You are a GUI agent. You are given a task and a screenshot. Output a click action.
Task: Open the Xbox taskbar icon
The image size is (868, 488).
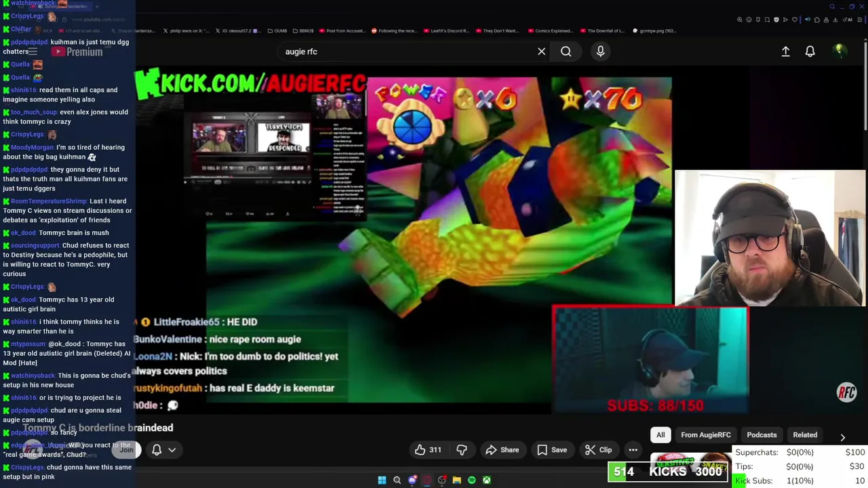pyautogui.click(x=487, y=481)
